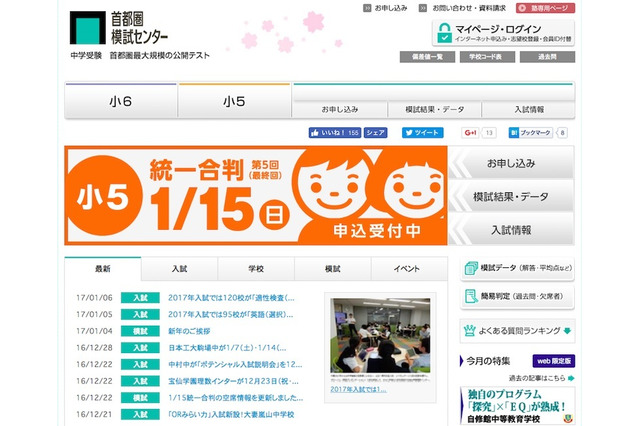Expand よくある質問ランキング dropdown arrow
This screenshot has height=426, width=640.
tap(567, 331)
